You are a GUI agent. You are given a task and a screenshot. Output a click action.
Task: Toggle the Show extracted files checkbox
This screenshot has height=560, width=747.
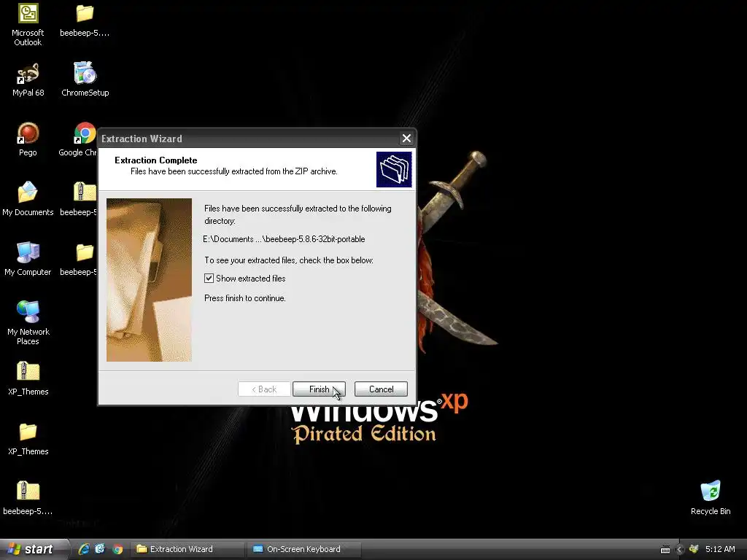[209, 278]
